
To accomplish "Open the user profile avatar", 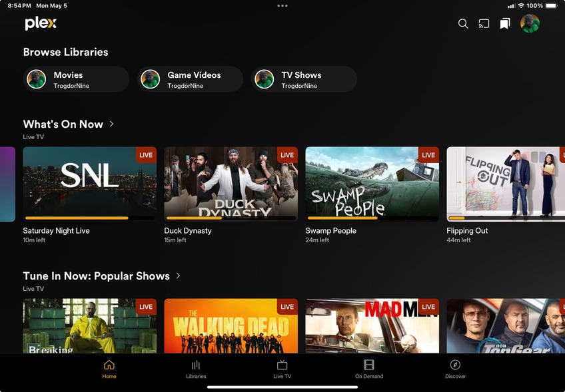I will [530, 23].
